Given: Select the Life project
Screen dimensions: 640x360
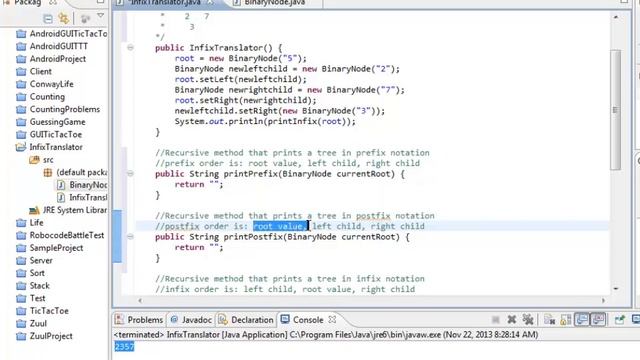Looking at the screenshot, I should click(30, 223).
